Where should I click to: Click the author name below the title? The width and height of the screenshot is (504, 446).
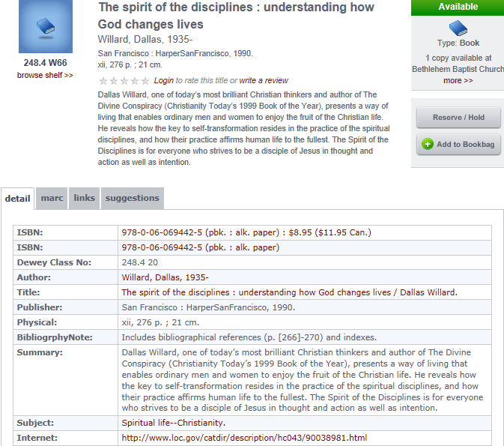coord(145,39)
